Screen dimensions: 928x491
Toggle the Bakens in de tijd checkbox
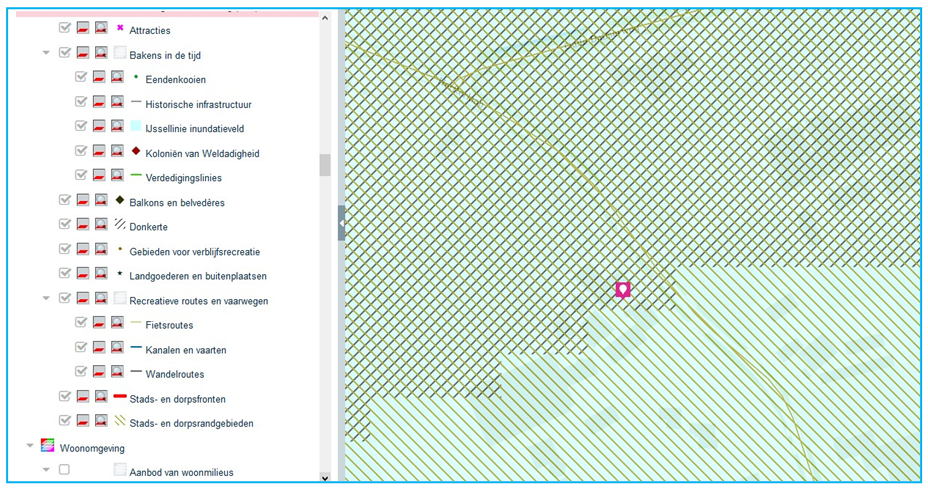tap(65, 52)
